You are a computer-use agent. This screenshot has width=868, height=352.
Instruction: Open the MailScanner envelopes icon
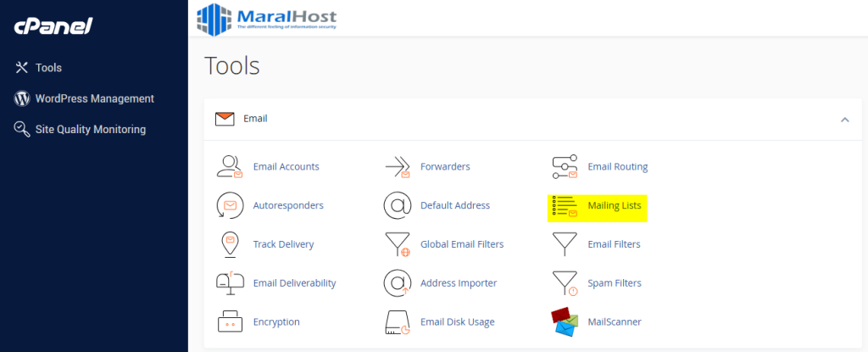coord(565,322)
